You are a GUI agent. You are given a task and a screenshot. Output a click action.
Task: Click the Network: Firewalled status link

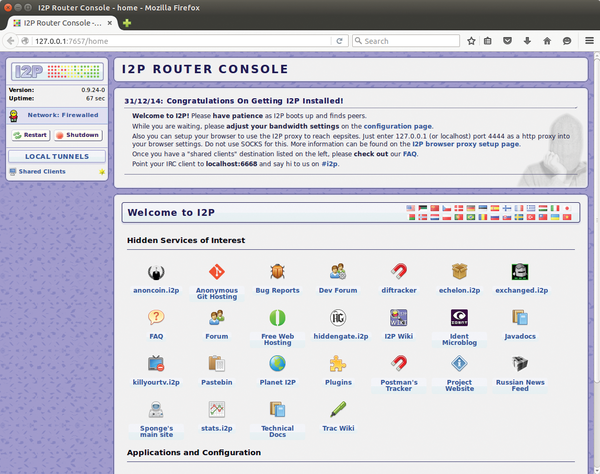click(63, 115)
